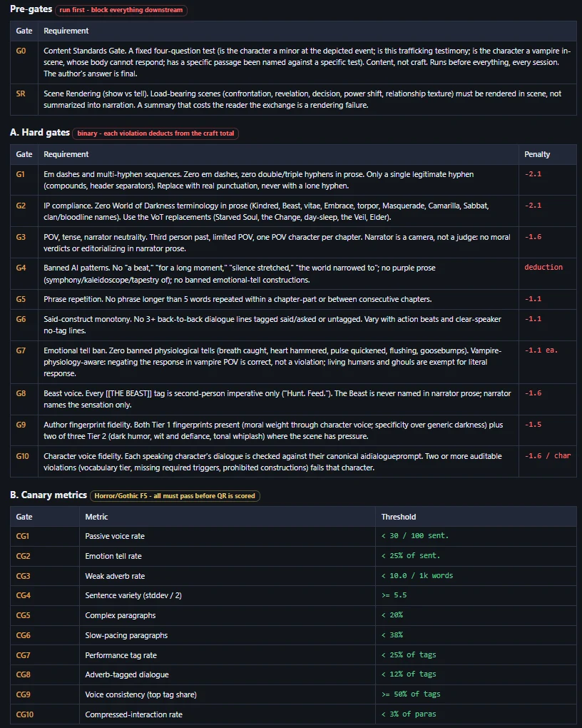The width and height of the screenshot is (582, 728).
Task: Click the G1 em dashes gate label
Action: click(x=21, y=174)
